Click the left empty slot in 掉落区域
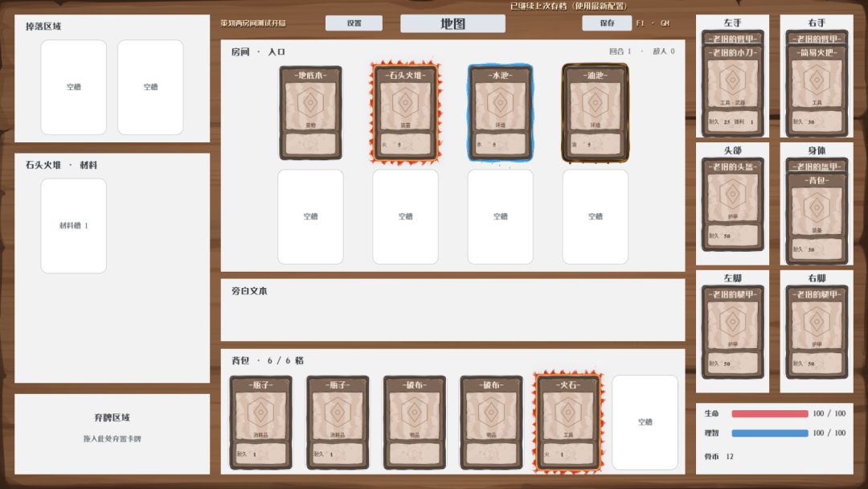This screenshot has height=489, width=868. (74, 87)
